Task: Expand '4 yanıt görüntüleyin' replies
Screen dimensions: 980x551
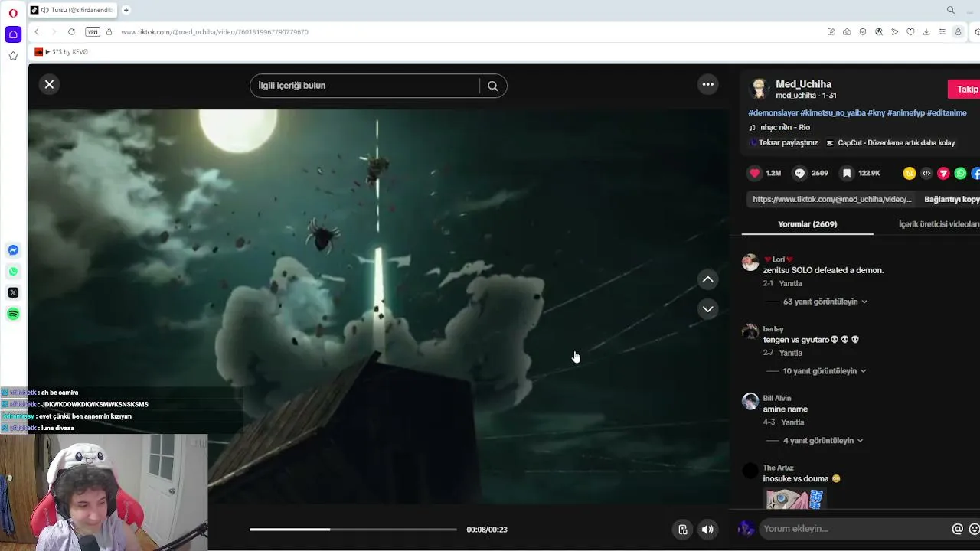Action: (823, 441)
